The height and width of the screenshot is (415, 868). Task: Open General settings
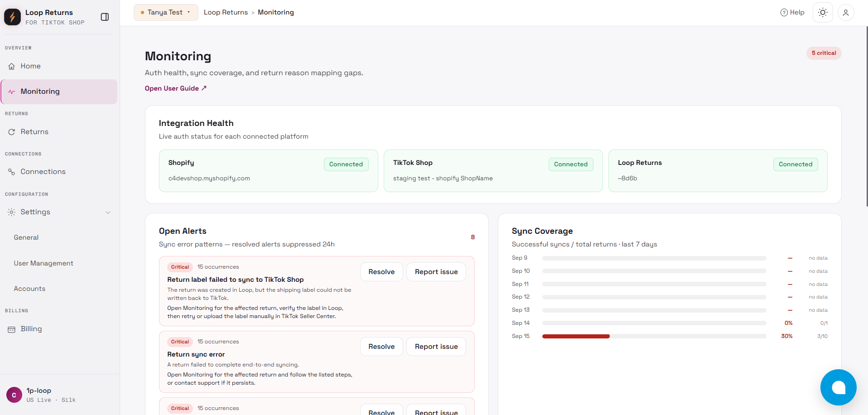click(x=26, y=237)
